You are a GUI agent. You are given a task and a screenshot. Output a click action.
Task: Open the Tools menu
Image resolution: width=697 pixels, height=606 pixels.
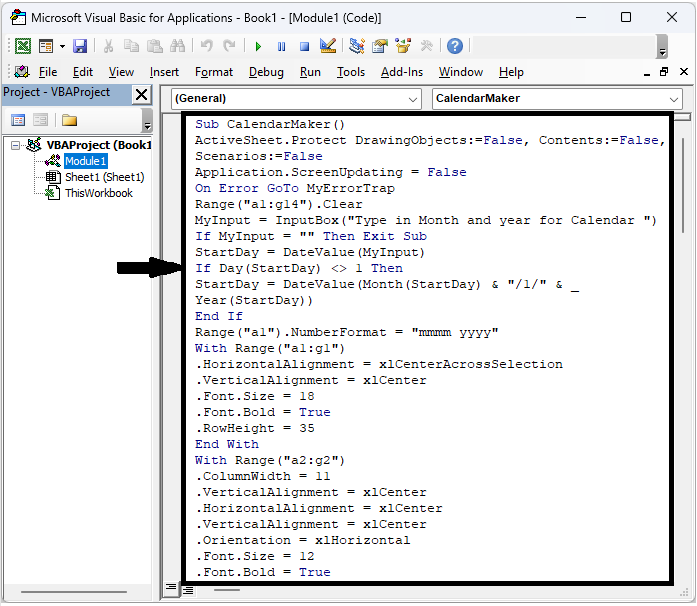(351, 72)
